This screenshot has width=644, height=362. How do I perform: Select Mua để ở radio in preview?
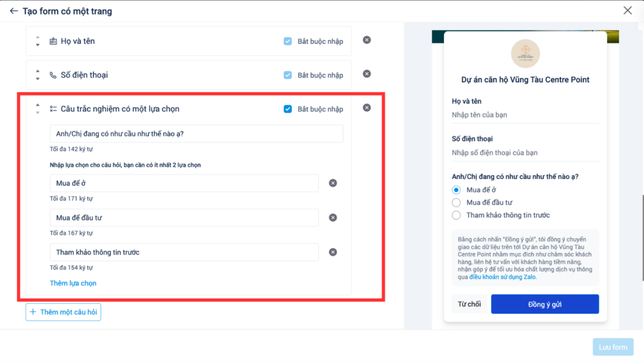click(x=457, y=190)
